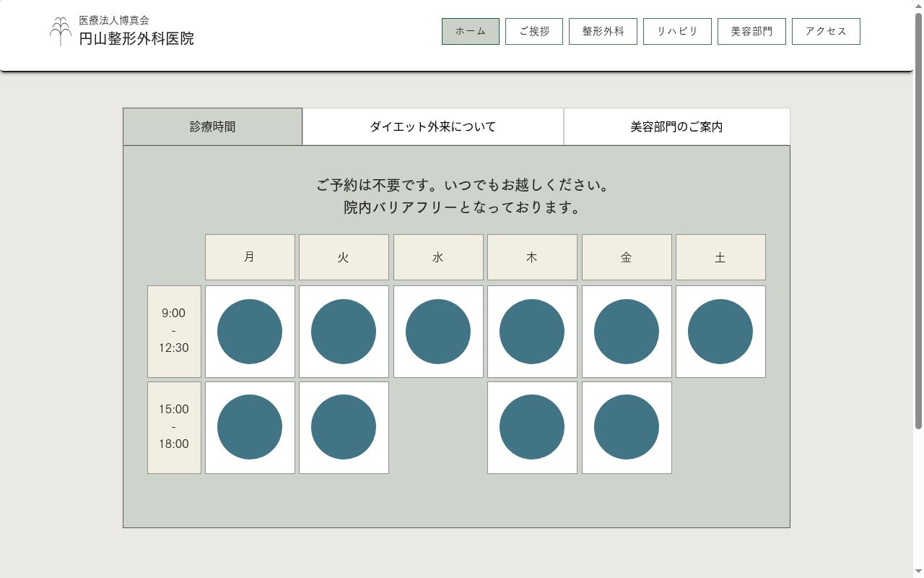The height and width of the screenshot is (578, 924).
Task: Click the 9:00 - 12:30 time cell
Action: click(174, 332)
